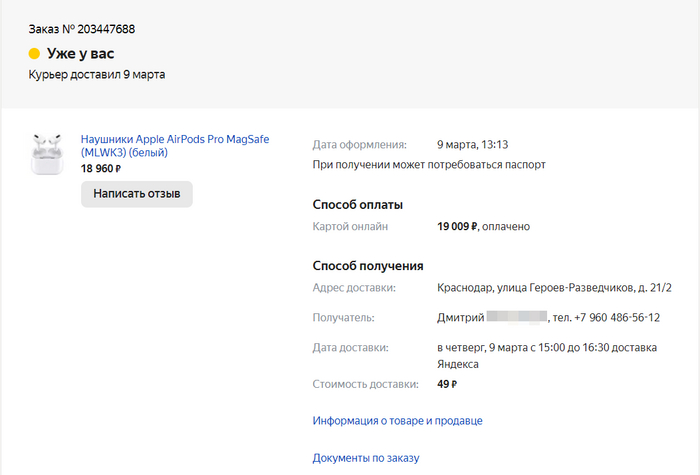
Task: Click the Уже у вас status heading
Action: pyautogui.click(x=81, y=54)
